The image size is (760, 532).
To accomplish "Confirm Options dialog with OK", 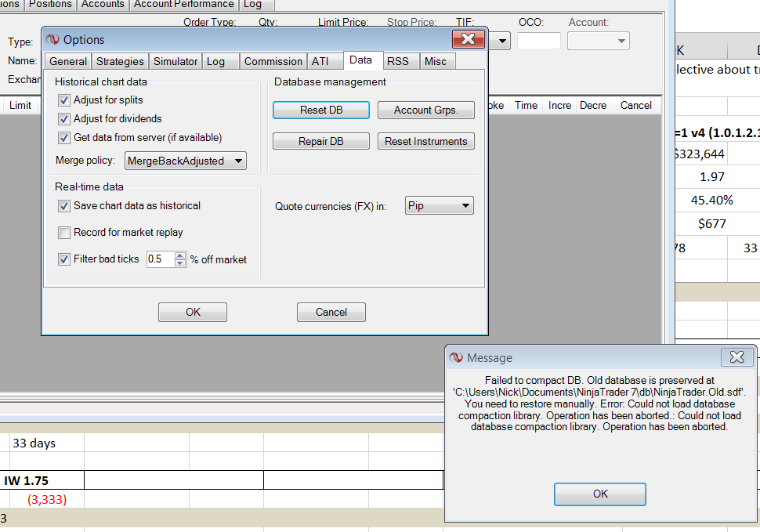I will point(193,312).
